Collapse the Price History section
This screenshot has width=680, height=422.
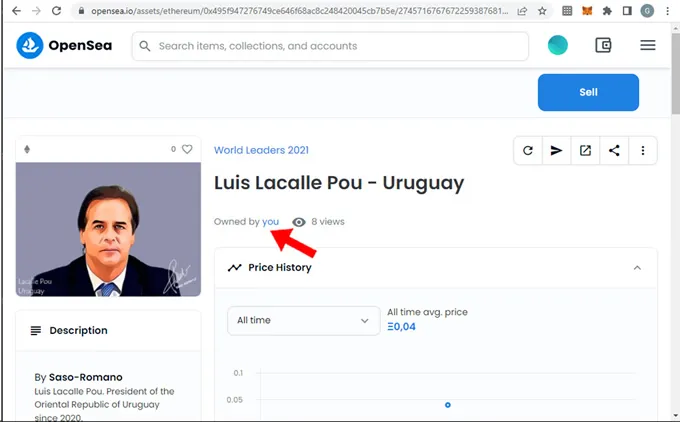[637, 268]
